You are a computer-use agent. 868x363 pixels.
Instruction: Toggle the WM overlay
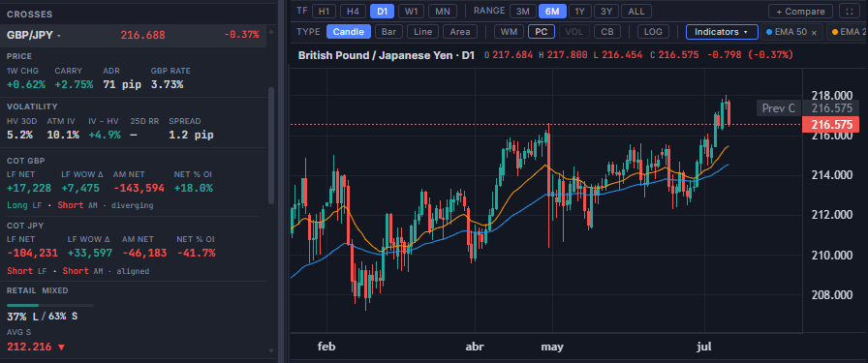[x=509, y=32]
